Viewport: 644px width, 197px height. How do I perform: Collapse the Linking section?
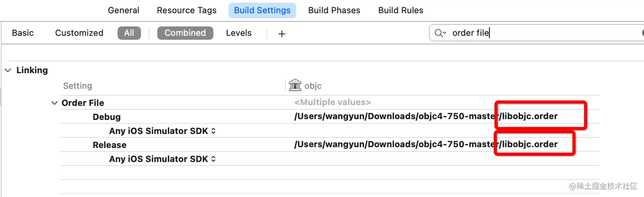pyautogui.click(x=8, y=71)
